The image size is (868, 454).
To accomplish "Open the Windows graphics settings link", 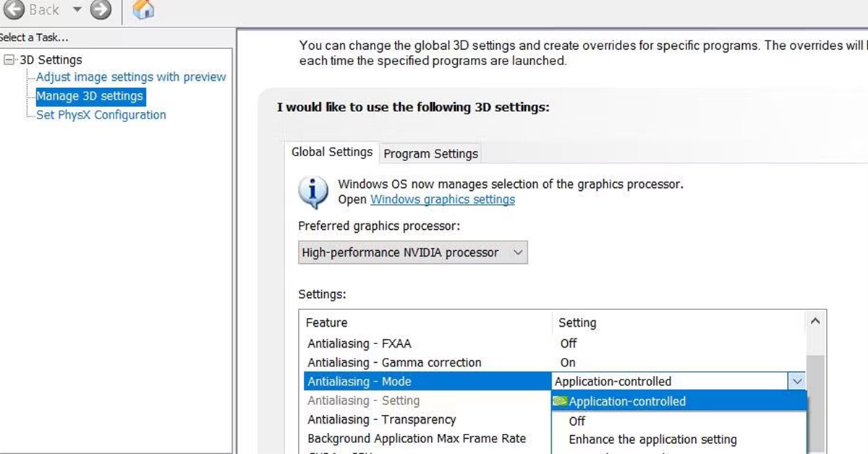I will pos(442,200).
